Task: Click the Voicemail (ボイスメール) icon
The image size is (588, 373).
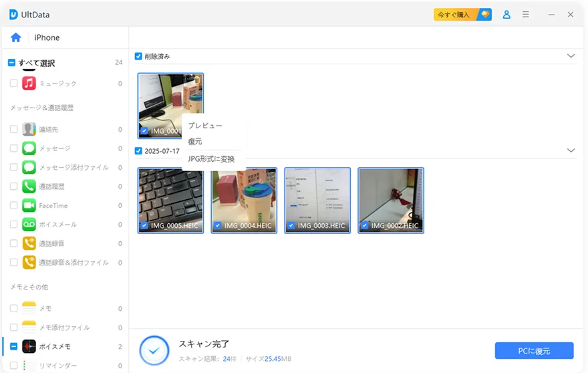Action: click(x=29, y=225)
